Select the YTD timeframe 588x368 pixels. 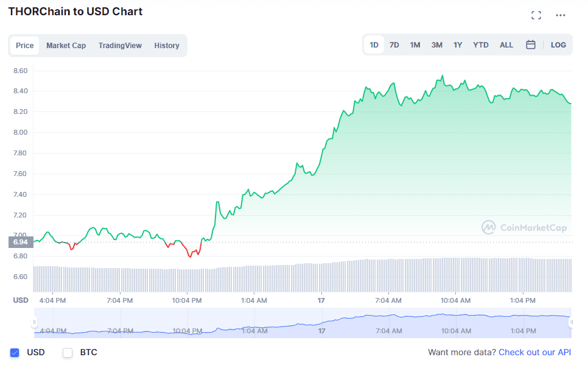(x=481, y=44)
